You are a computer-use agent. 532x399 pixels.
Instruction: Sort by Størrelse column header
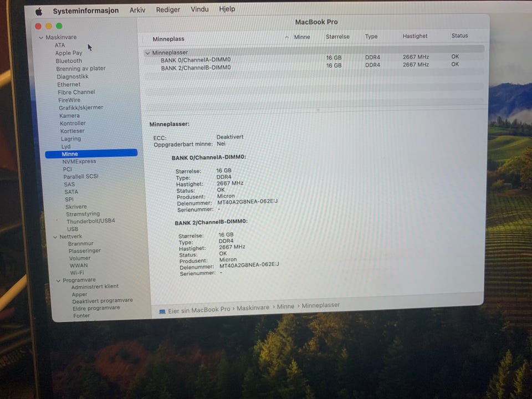pos(337,37)
